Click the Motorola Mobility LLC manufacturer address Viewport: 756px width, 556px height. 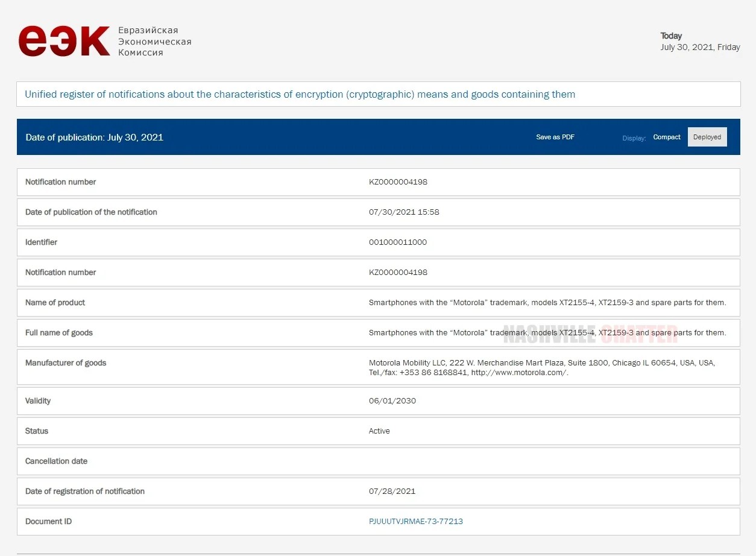tap(542, 367)
